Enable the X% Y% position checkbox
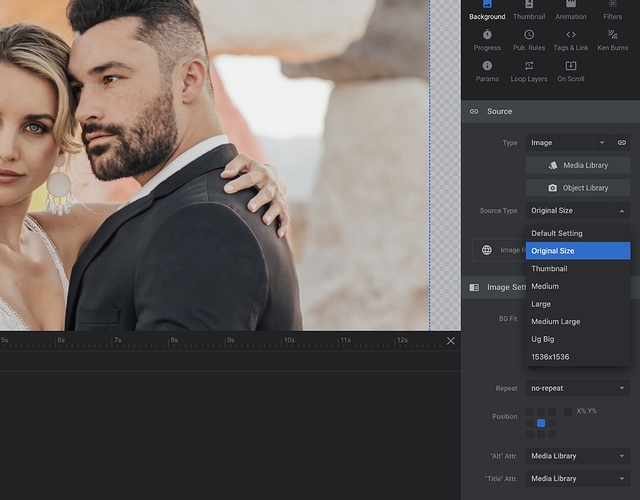The height and width of the screenshot is (500, 640). point(568,411)
